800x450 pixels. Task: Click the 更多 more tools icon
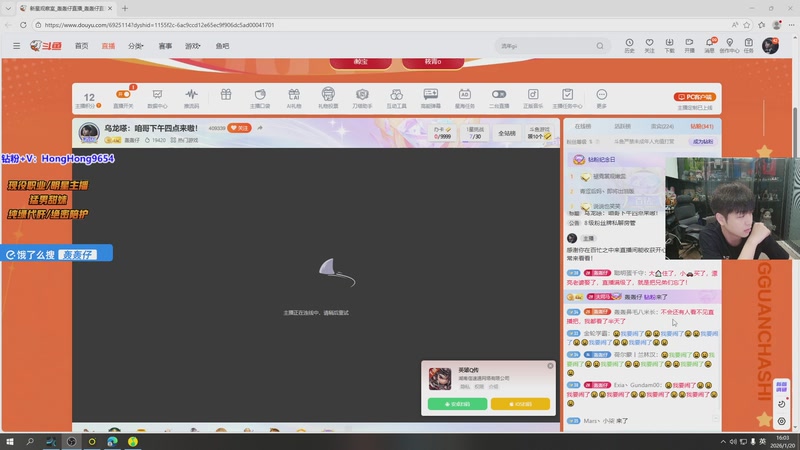(x=601, y=97)
